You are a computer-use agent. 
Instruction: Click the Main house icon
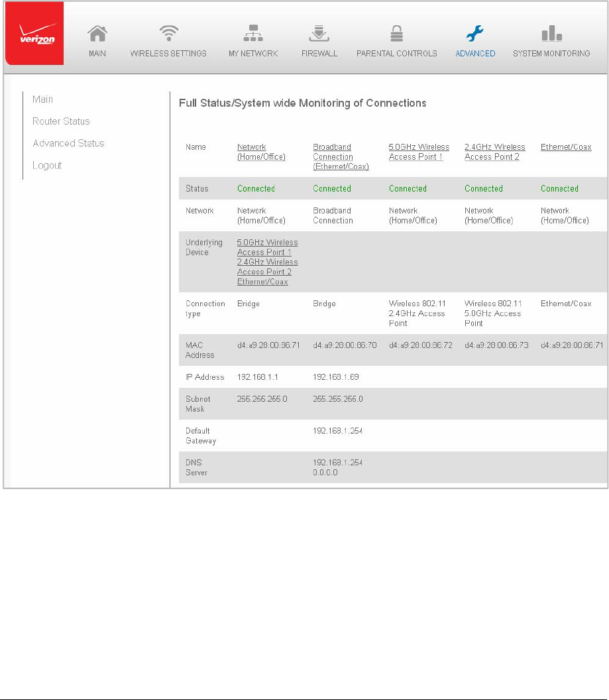97,34
